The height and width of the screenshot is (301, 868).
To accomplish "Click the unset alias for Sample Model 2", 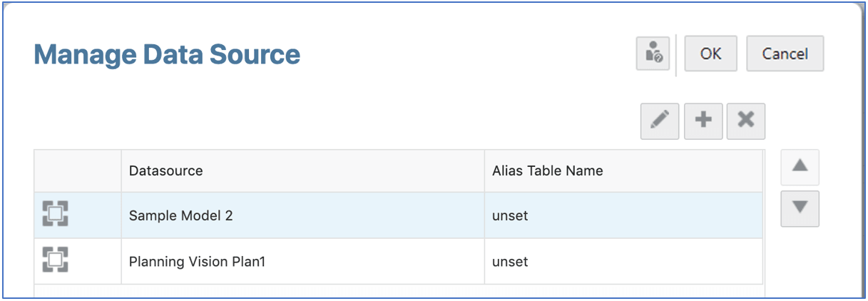I will (x=510, y=215).
